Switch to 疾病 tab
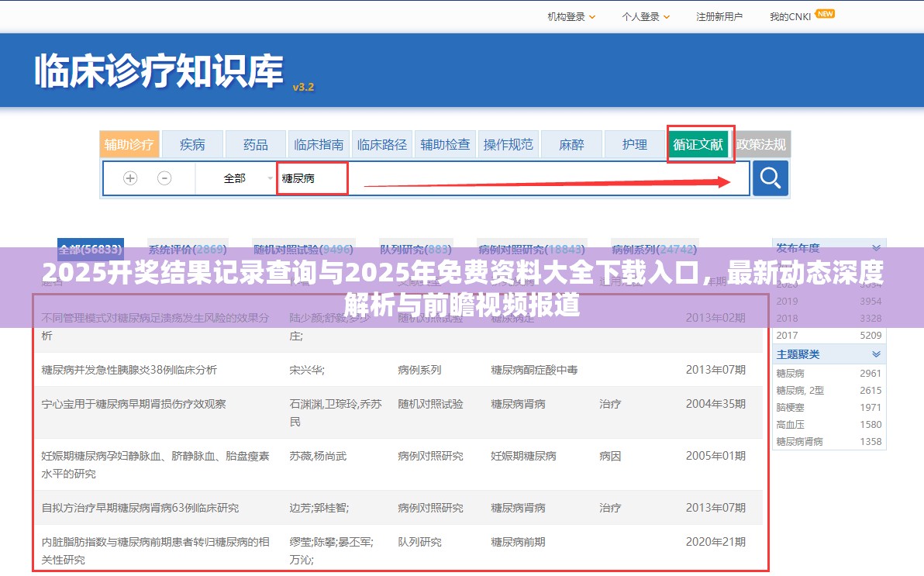 pyautogui.click(x=193, y=144)
